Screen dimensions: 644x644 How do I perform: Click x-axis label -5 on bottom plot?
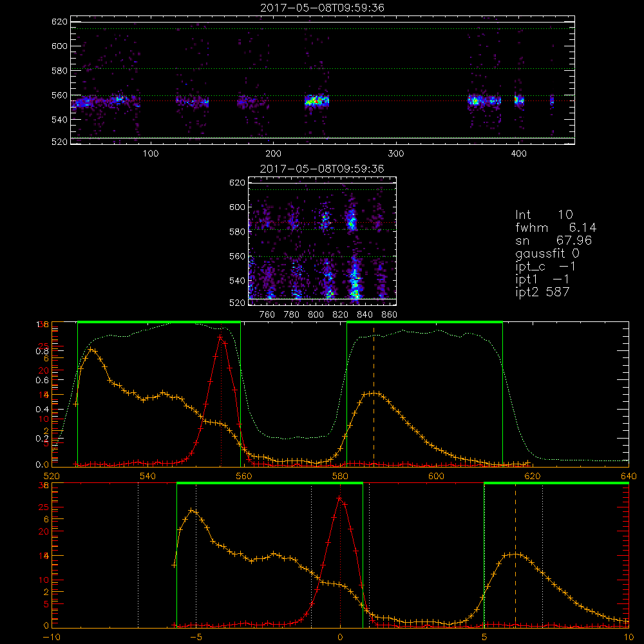coord(196,637)
